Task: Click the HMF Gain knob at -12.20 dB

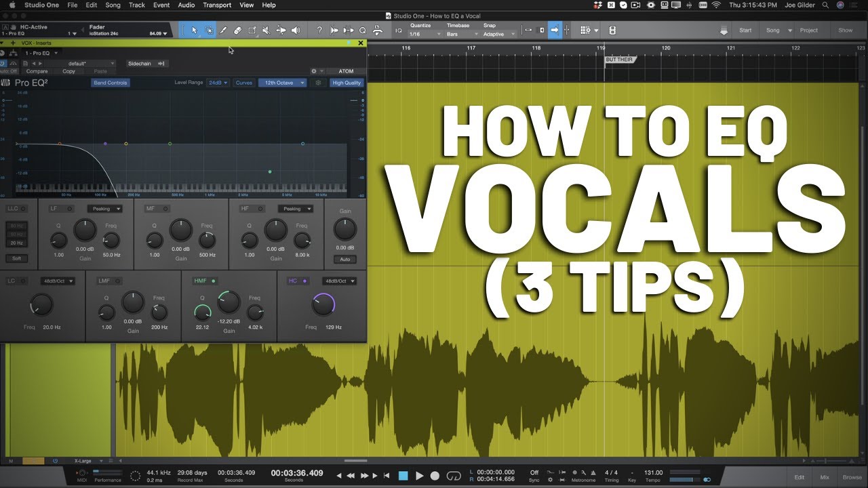Action: pos(229,302)
